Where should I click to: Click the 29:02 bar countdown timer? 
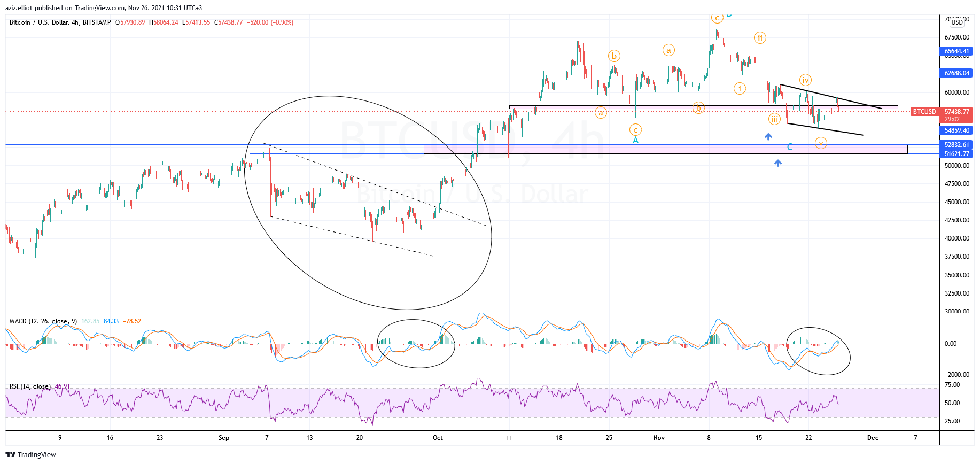pos(952,119)
